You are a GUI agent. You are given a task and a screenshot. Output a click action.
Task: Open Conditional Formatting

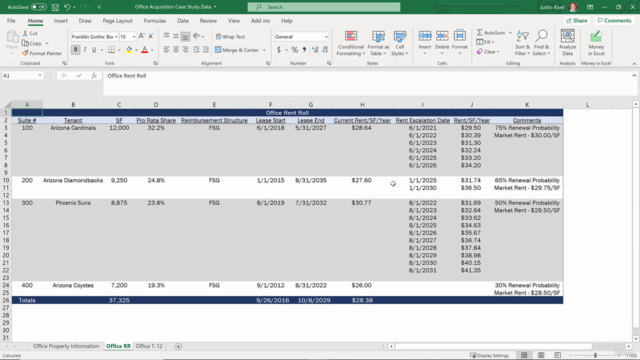pos(351,43)
